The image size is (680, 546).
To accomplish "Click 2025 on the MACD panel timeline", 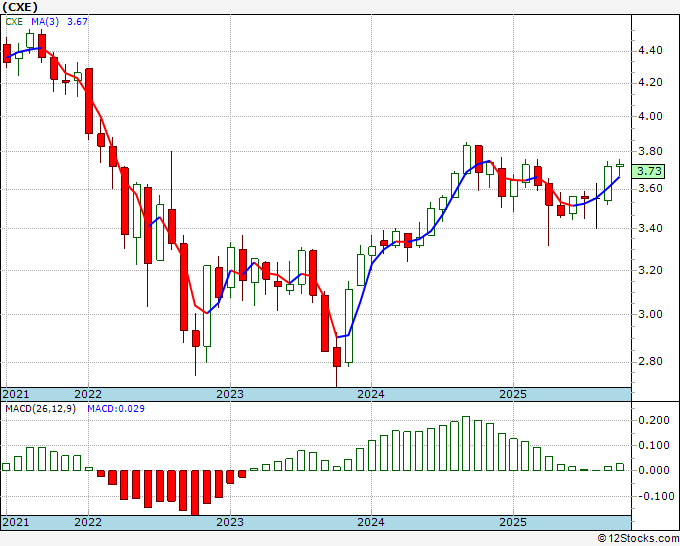I will (513, 522).
